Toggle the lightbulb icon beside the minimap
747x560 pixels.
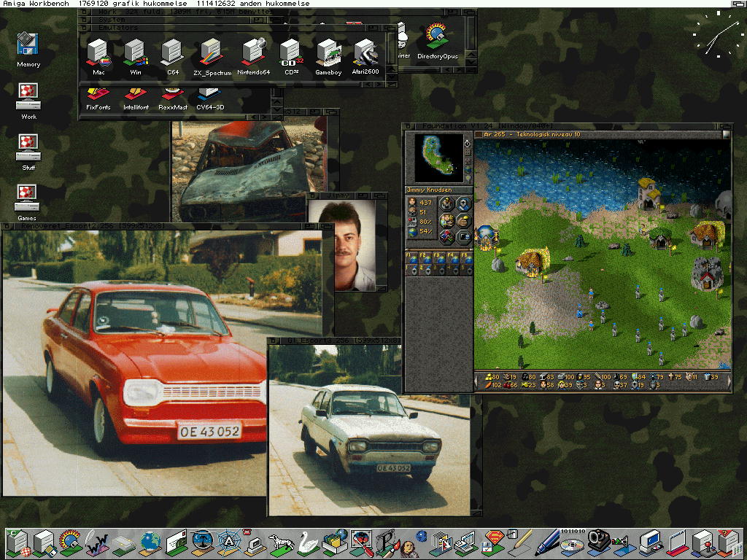tap(468, 179)
